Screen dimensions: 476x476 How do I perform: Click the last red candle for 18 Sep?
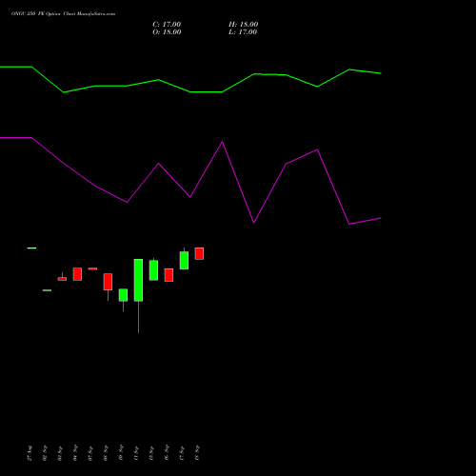pos(199,253)
